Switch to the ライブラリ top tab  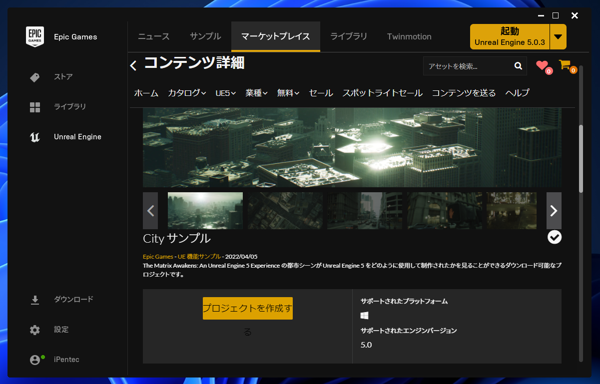pyautogui.click(x=349, y=37)
